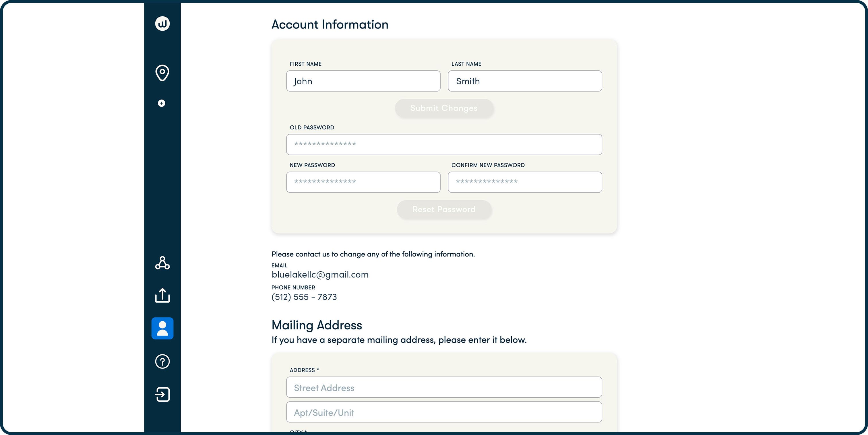868x435 pixels.
Task: Click the Reset Password button
Action: pyautogui.click(x=444, y=209)
